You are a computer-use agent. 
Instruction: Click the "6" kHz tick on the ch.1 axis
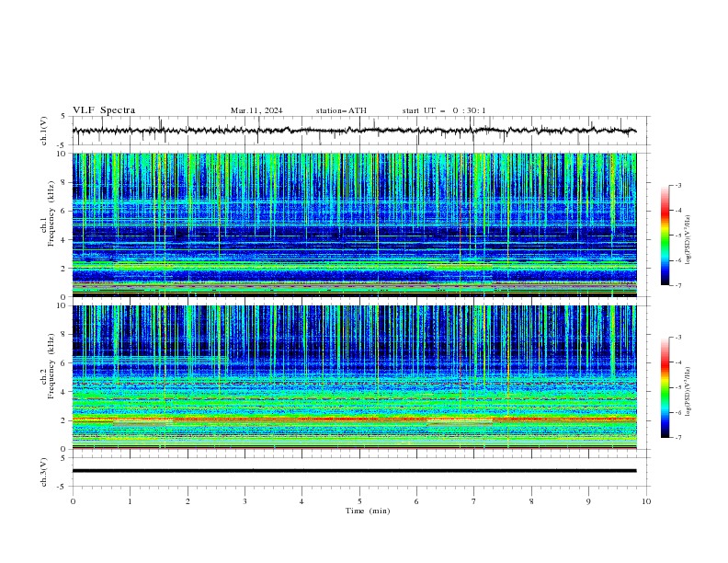click(64, 211)
